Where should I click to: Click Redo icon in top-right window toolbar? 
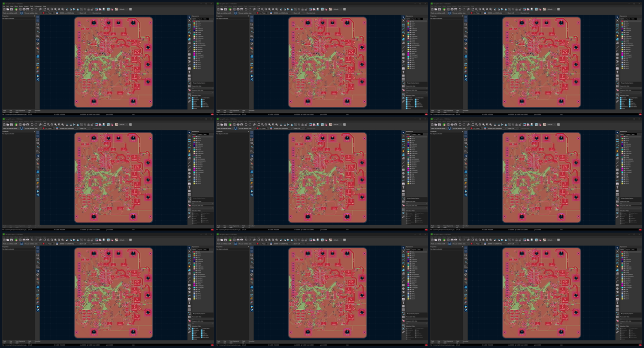click(464, 9)
